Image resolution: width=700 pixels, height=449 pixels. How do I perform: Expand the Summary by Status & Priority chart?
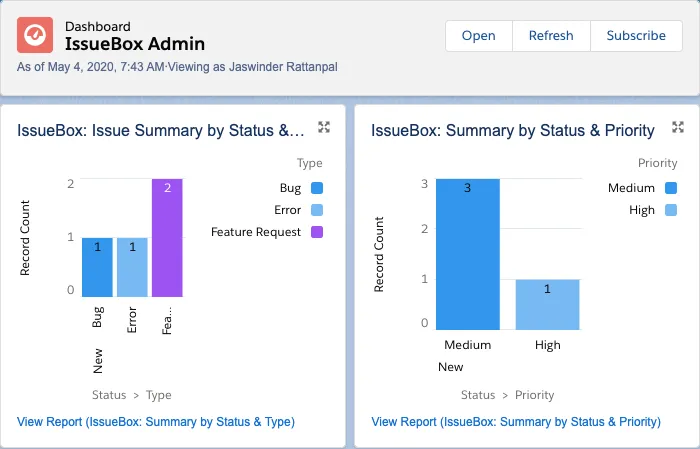click(678, 127)
